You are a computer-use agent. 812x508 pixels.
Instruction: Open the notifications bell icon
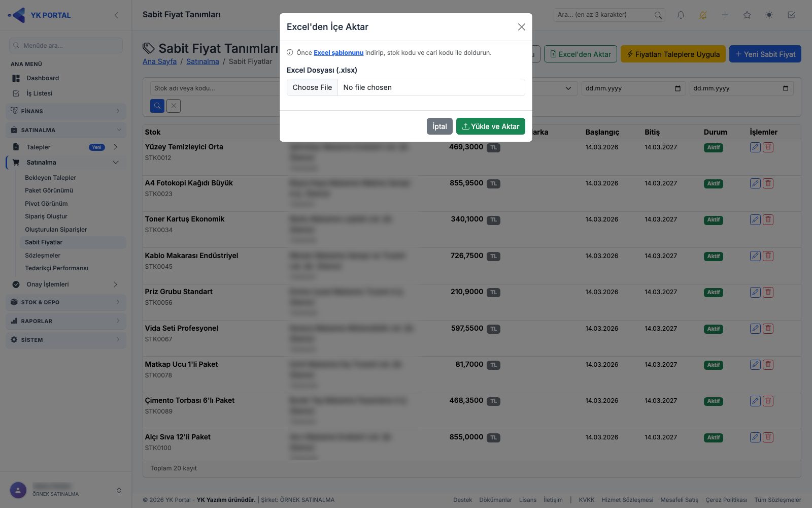click(x=681, y=15)
